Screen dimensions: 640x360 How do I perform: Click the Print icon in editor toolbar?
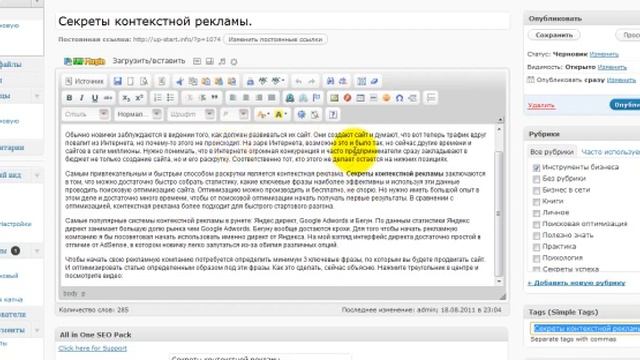click(250, 81)
